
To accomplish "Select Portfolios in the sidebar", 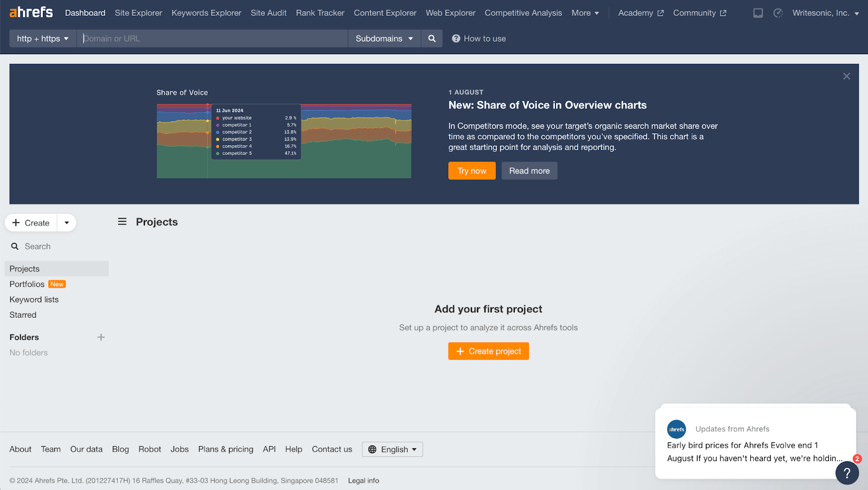I will [x=27, y=283].
